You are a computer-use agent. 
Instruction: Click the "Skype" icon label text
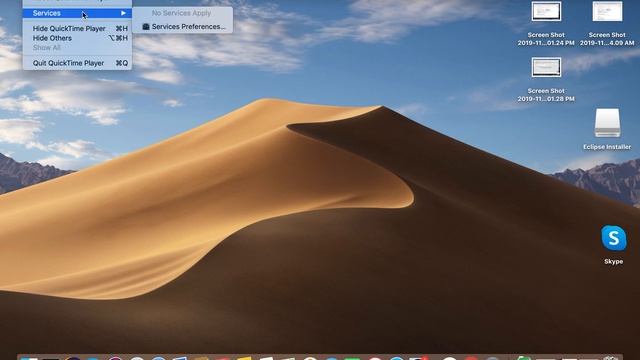(613, 262)
